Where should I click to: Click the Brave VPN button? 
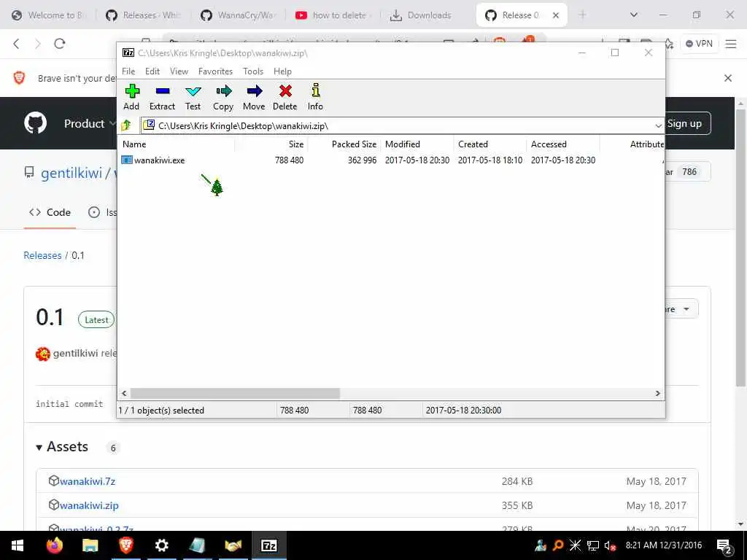699,44
